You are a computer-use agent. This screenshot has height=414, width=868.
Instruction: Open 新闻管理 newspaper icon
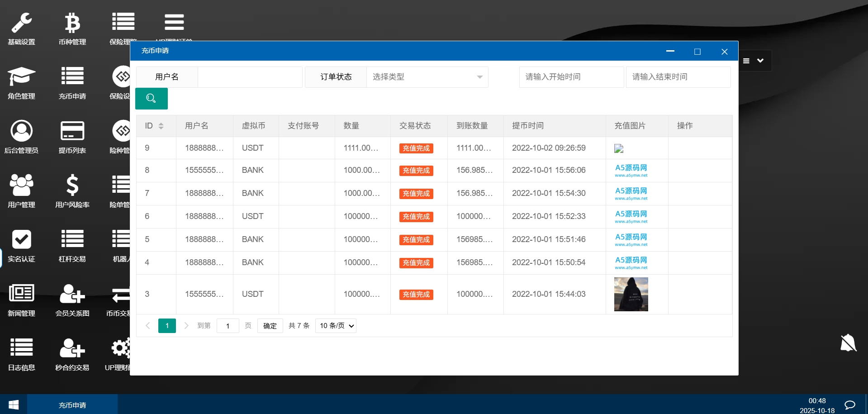(x=21, y=294)
